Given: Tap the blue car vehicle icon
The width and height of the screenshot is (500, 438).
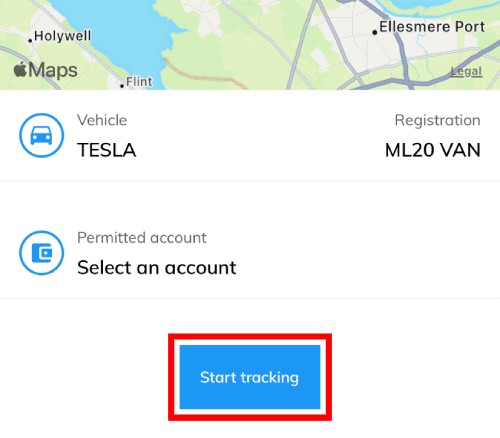Looking at the screenshot, I should [x=41, y=135].
